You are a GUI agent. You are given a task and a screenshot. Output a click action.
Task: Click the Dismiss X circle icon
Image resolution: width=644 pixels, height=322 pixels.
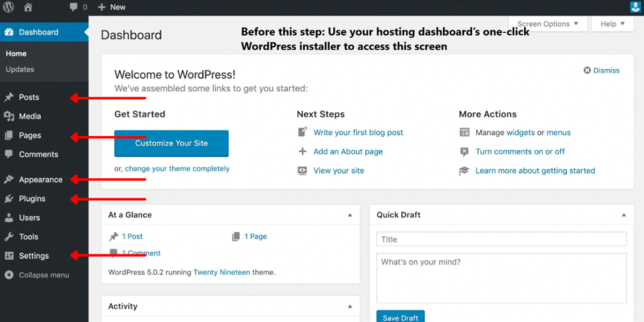click(587, 70)
